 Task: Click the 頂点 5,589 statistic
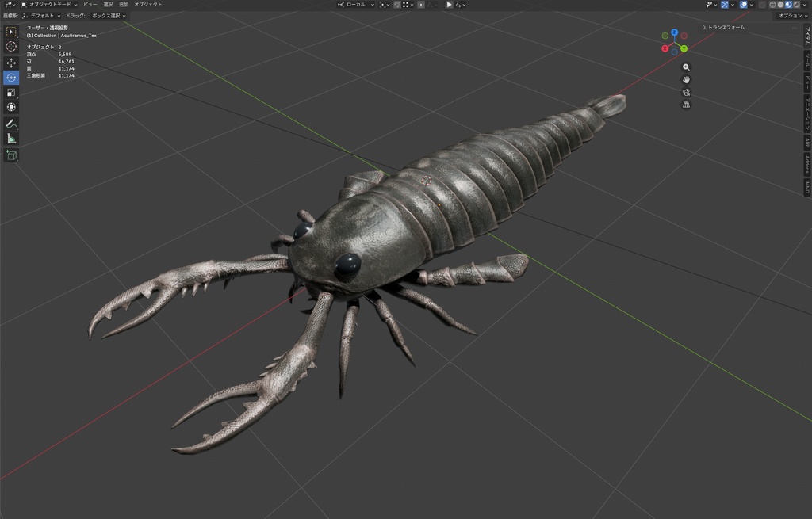pos(50,54)
